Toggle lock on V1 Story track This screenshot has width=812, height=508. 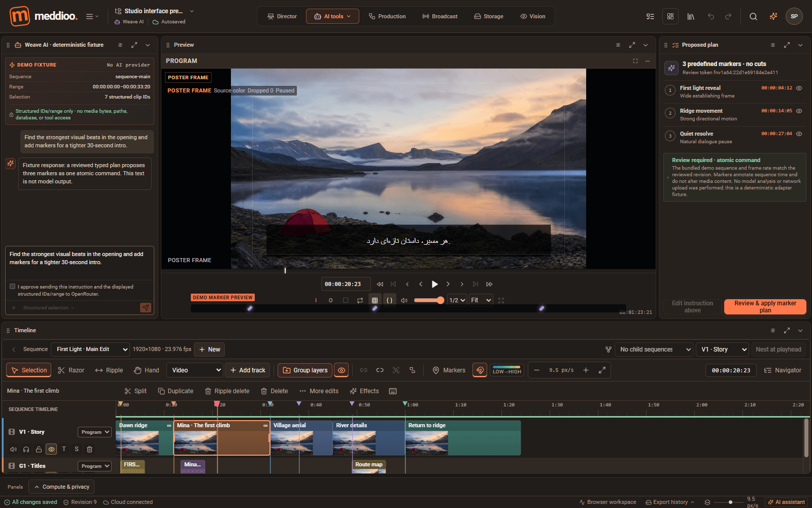point(39,449)
